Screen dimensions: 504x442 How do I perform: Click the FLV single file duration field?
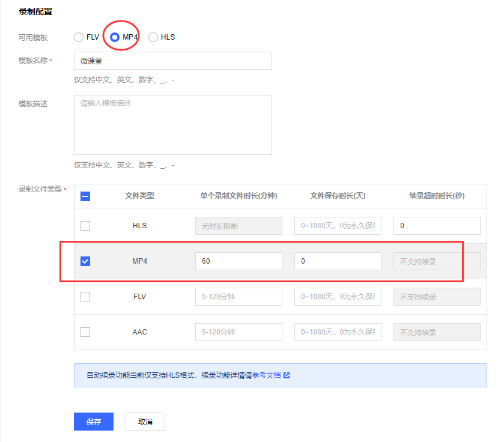tap(239, 297)
